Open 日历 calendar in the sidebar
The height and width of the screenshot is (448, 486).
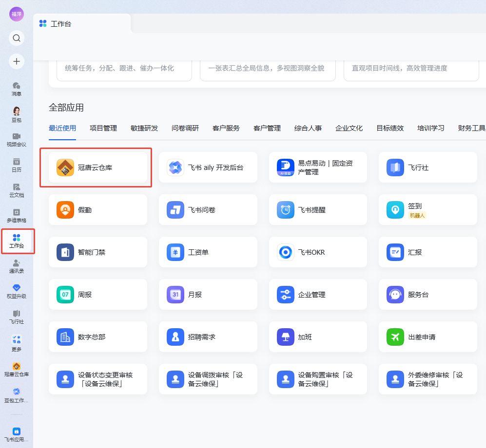tap(17, 166)
